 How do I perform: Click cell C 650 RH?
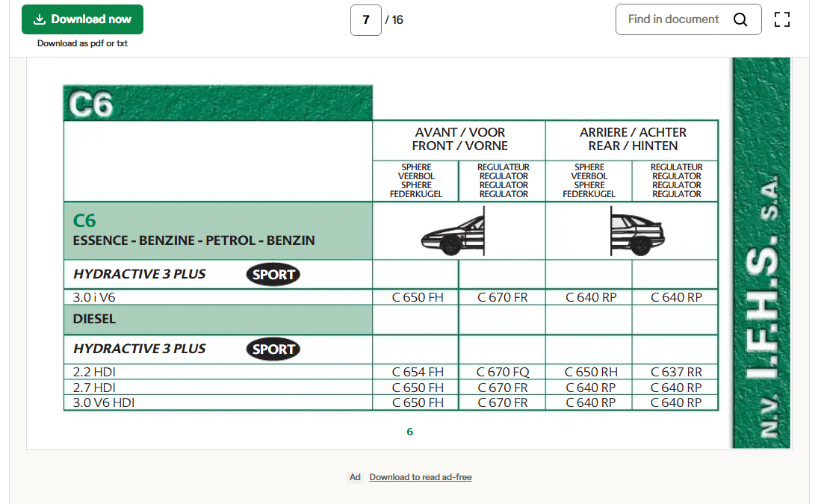point(591,372)
